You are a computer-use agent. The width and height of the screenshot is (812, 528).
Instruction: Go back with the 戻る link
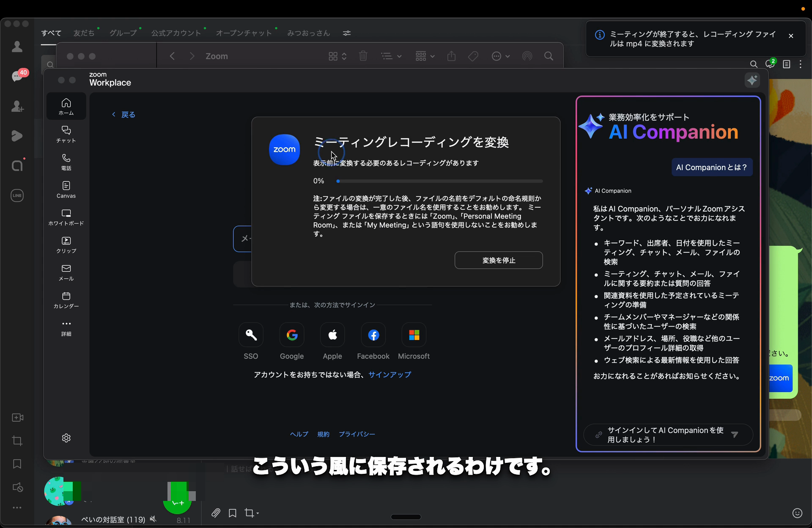click(123, 115)
